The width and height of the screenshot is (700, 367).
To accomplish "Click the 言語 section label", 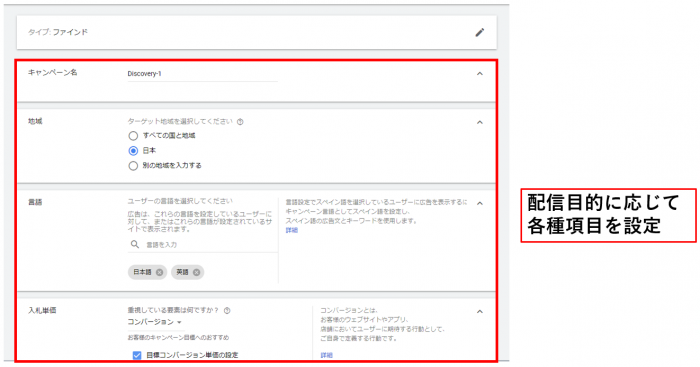I will click(35, 202).
